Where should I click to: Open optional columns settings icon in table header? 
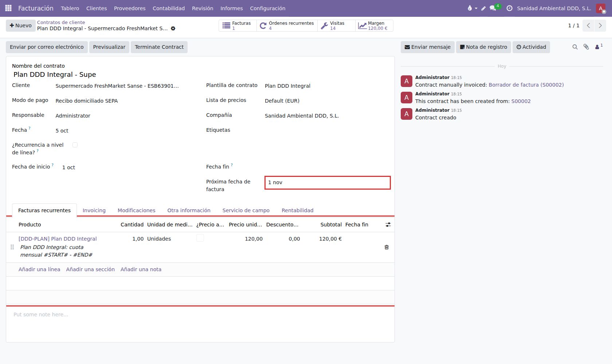[388, 225]
